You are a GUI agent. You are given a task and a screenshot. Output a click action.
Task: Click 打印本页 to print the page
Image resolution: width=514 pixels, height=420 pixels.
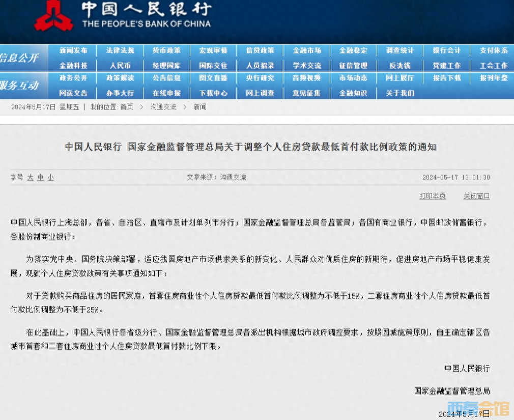433,196
